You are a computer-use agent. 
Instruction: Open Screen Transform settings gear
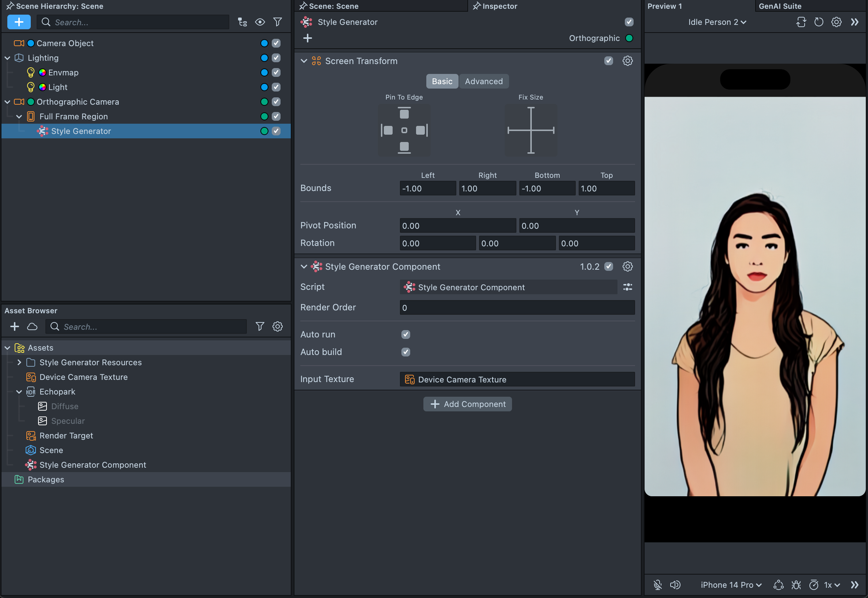[x=627, y=61]
